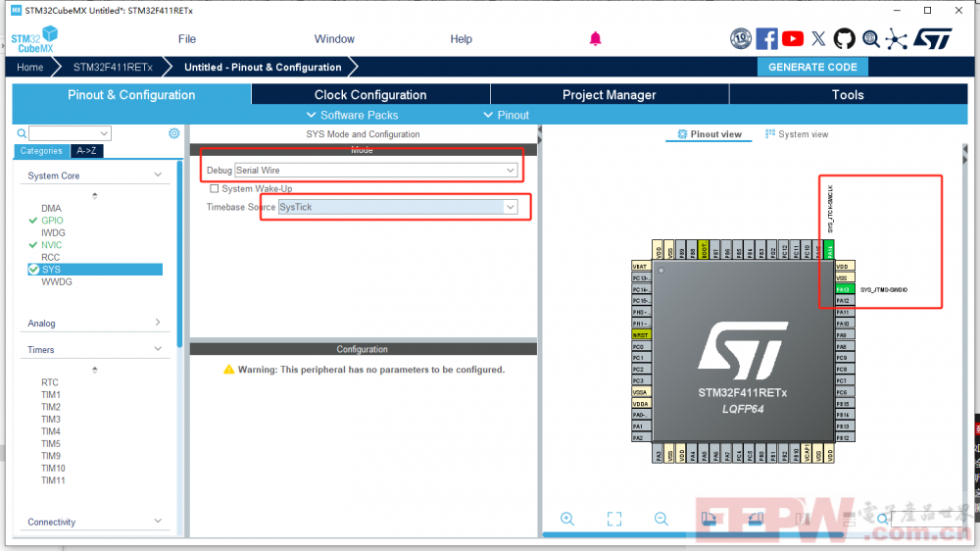Fit the chip to the view
Viewport: 980px width, 551px height.
pyautogui.click(x=614, y=519)
